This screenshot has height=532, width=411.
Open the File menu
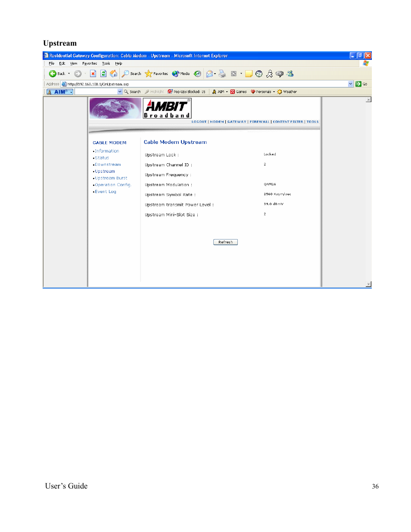point(51,63)
